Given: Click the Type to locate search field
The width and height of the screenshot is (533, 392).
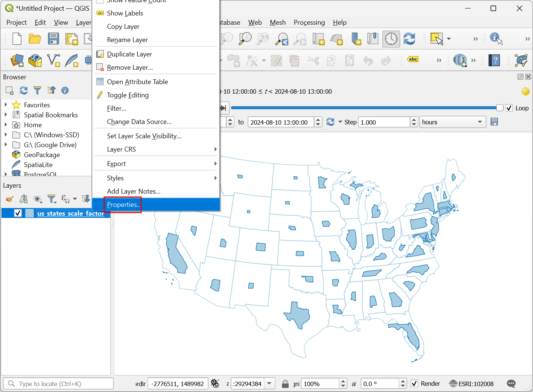Looking at the screenshot, I should tap(59, 384).
